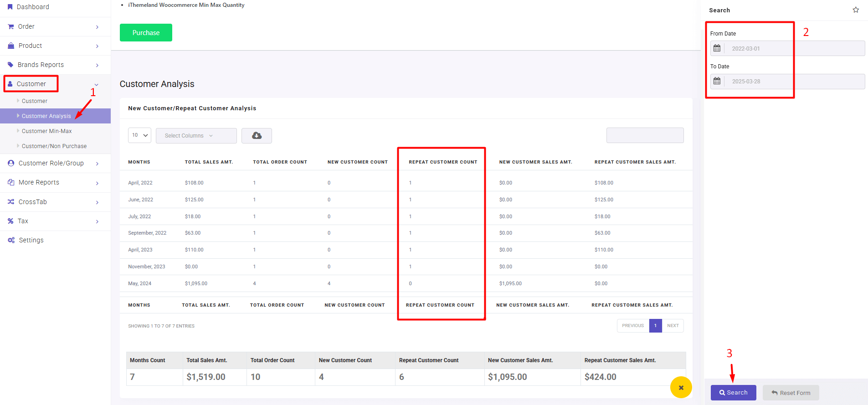Viewport: 868px width, 405px height.
Task: Click page 1 pagination button
Action: pyautogui.click(x=656, y=326)
